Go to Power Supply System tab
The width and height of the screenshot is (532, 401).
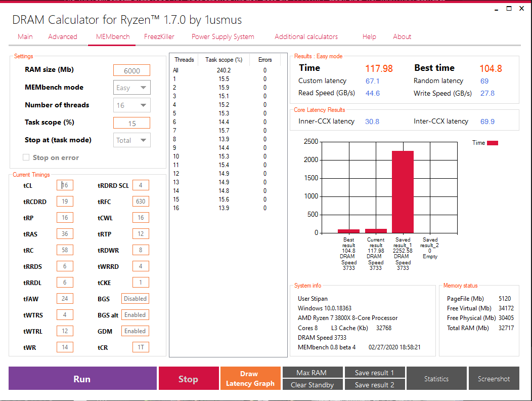pyautogui.click(x=223, y=36)
